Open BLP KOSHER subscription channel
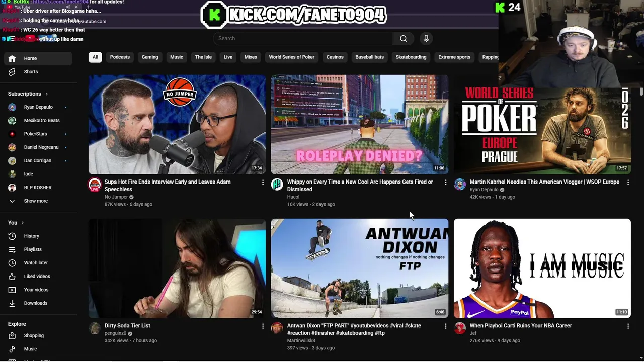This screenshot has width=644, height=362. click(38, 188)
